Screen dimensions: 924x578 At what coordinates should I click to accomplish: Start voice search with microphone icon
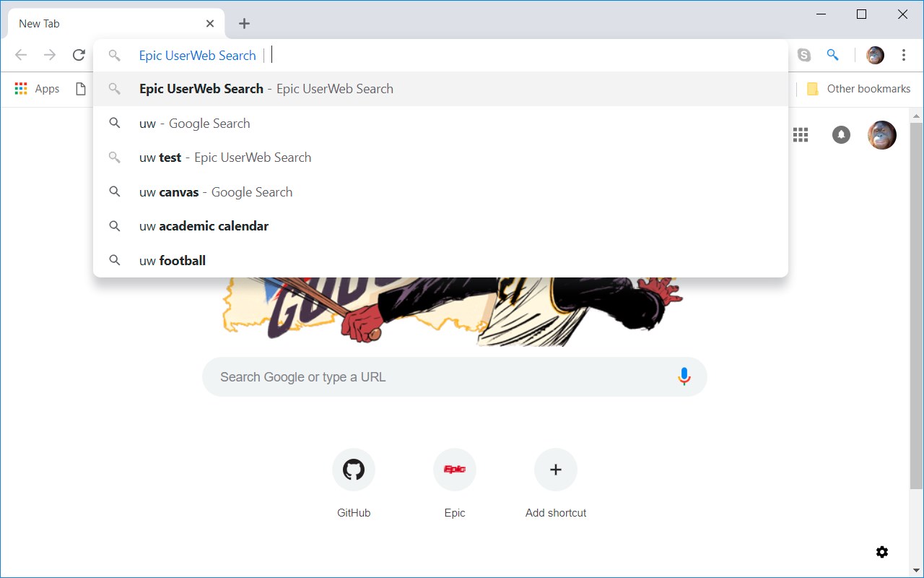point(684,376)
